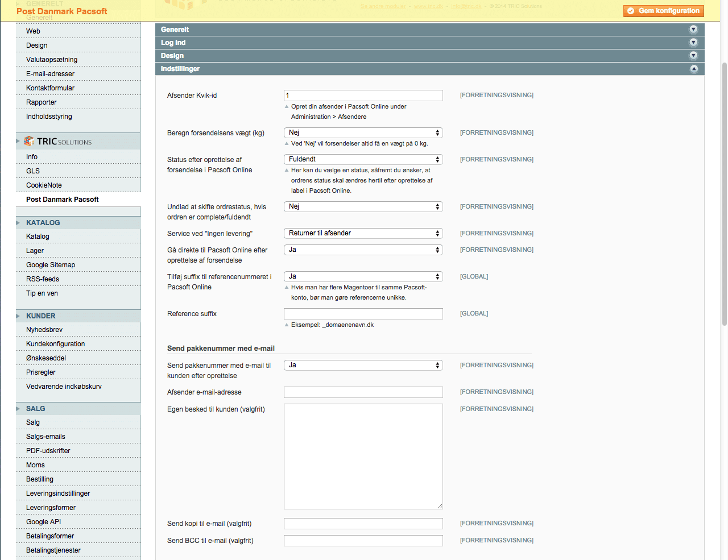Open Leveringsindstillinger in the sidebar

[58, 493]
